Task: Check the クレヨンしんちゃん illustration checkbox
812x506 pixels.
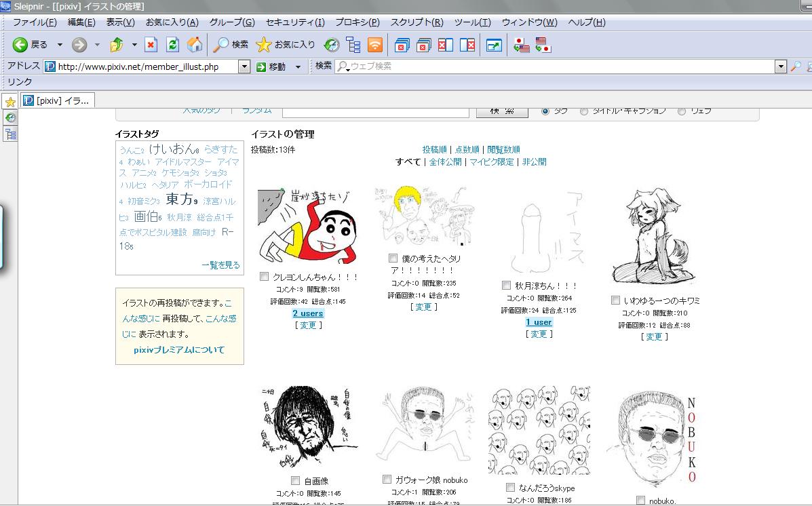Action: coord(264,277)
